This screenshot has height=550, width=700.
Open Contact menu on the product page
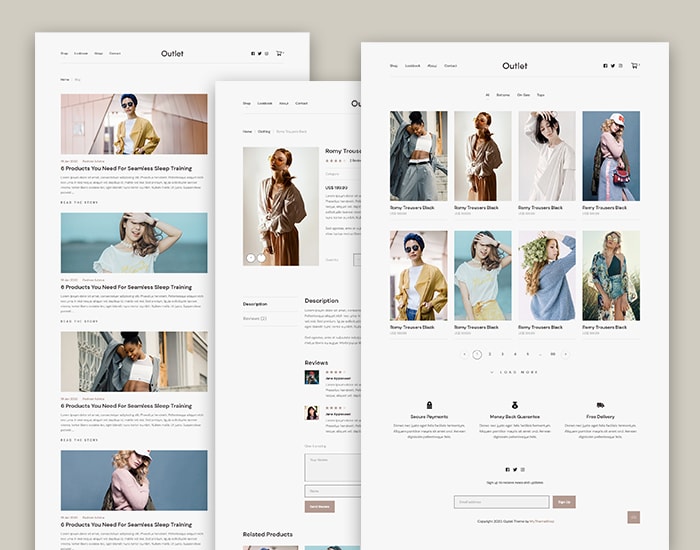tap(301, 103)
